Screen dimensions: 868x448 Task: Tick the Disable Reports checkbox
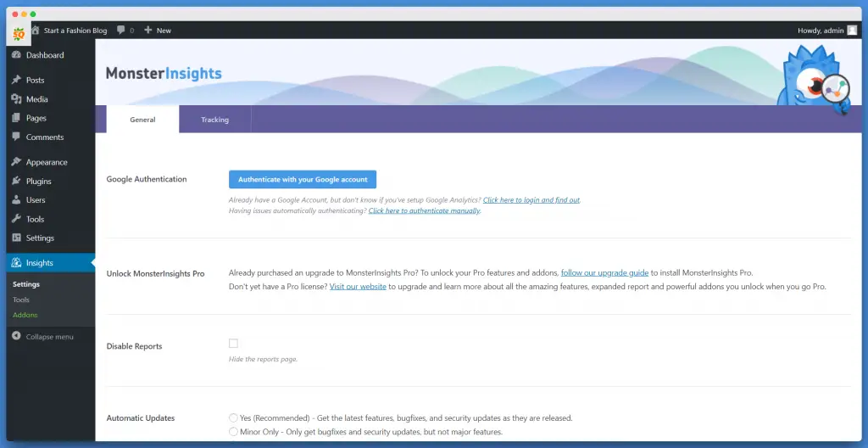(234, 343)
